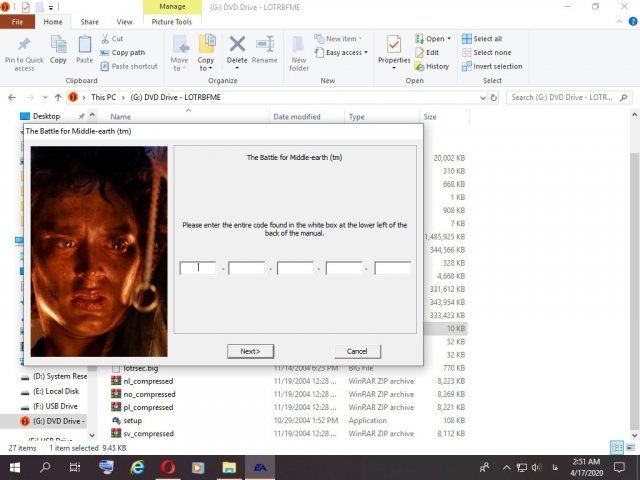Click the first serial code input box

click(x=198, y=268)
